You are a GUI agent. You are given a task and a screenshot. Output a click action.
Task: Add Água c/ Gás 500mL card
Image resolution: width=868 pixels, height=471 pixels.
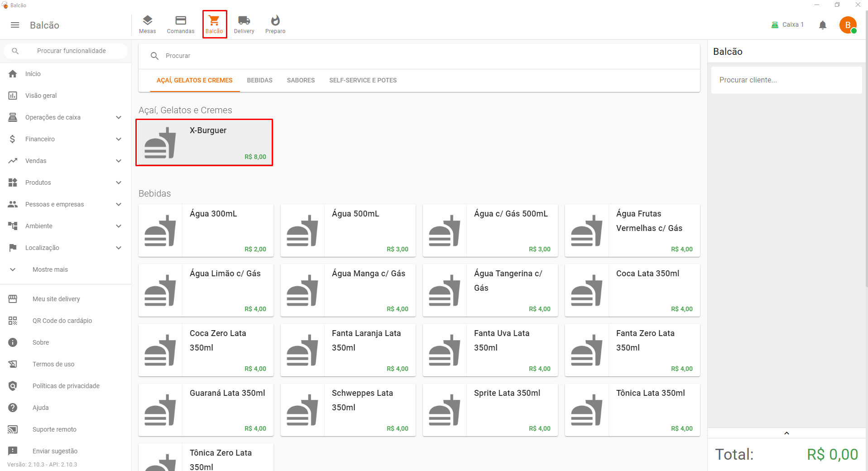490,231
